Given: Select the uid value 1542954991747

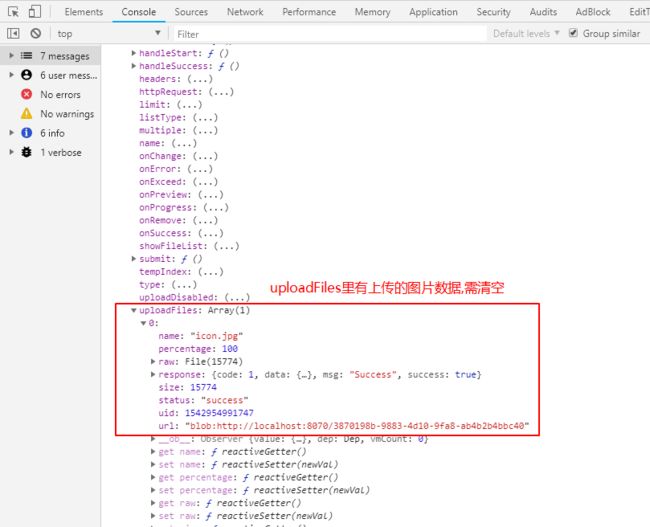Looking at the screenshot, I should (x=219, y=413).
